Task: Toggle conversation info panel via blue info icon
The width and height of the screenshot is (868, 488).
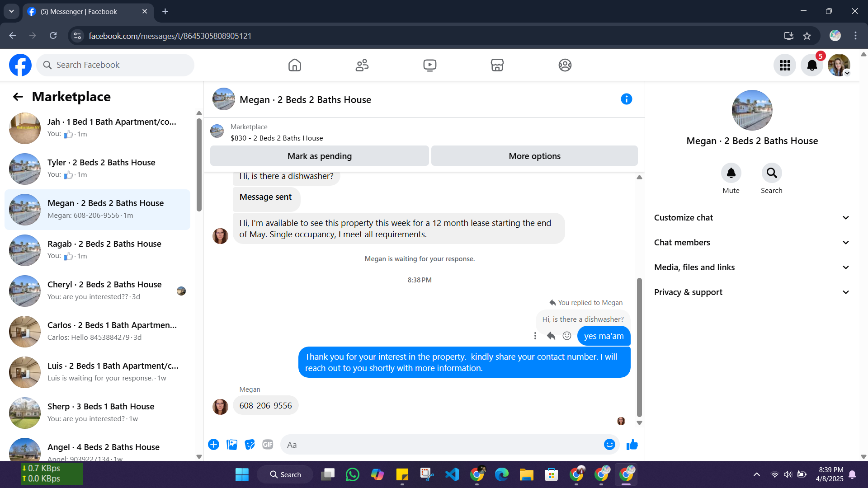Action: (x=626, y=99)
